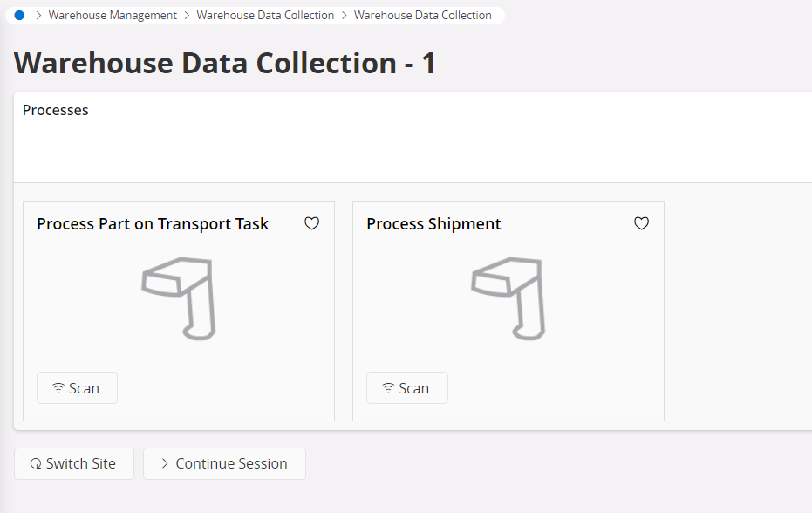
Task: Click scanner image on Transport Task card
Action: pyautogui.click(x=179, y=298)
